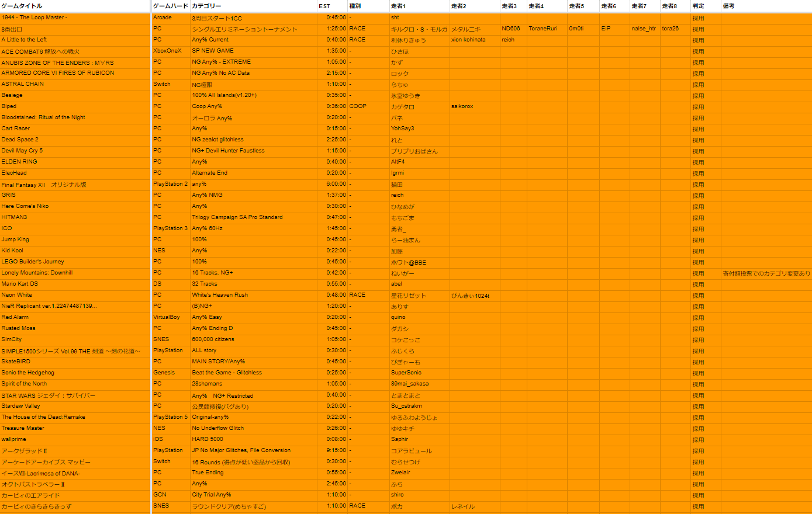The width and height of the screenshot is (812, 514).
Task: Select the Beat the Game - Glitchless cell
Action: pyautogui.click(x=254, y=373)
